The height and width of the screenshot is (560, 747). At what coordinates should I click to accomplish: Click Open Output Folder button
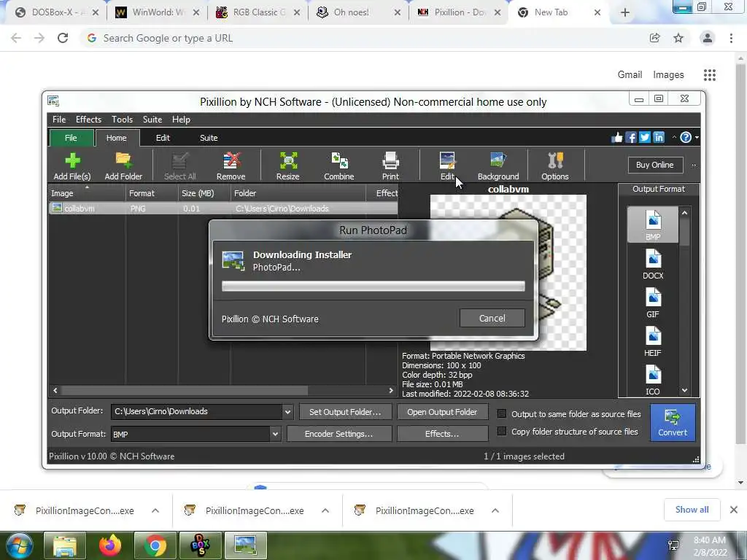pos(442,412)
